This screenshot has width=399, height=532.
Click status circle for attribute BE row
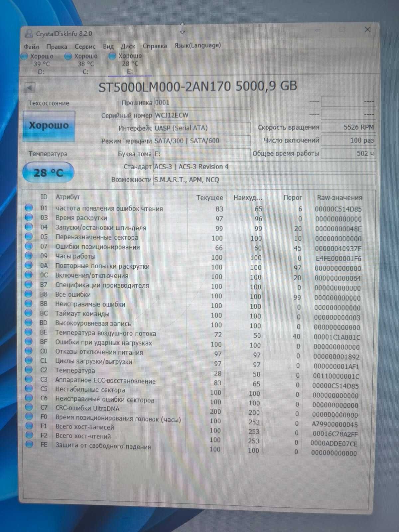[x=29, y=332]
